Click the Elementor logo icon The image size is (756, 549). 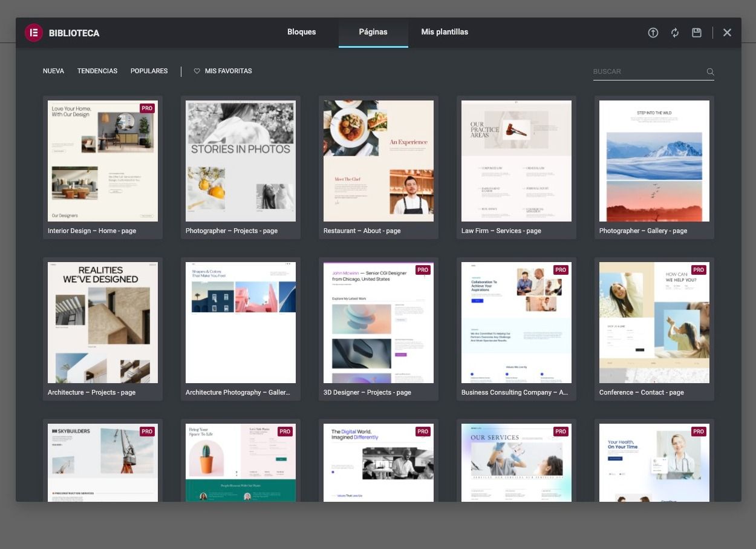tap(34, 33)
